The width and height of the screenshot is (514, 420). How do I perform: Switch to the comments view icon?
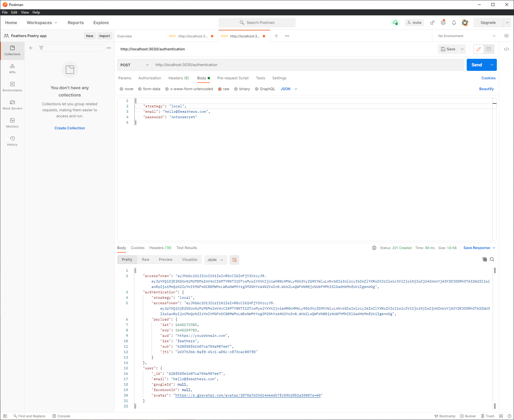coord(489,49)
